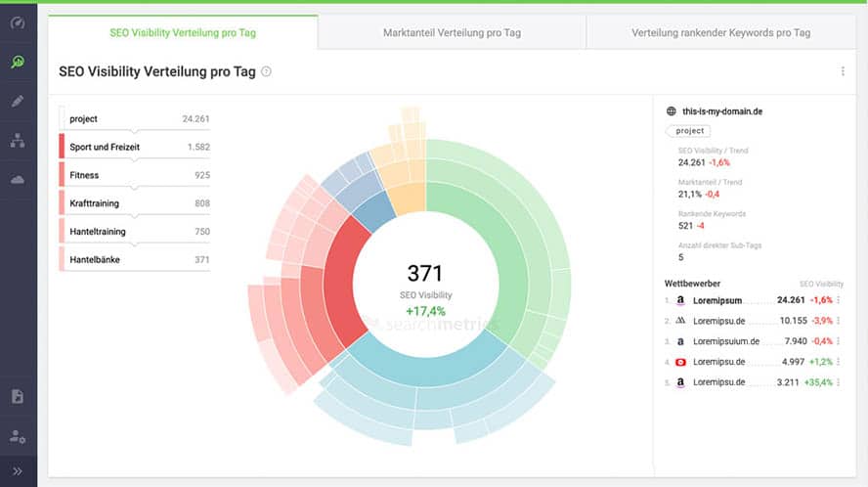The width and height of the screenshot is (868, 487).
Task: Open options menu for Loremipsum 24.261 row
Action: (x=839, y=300)
